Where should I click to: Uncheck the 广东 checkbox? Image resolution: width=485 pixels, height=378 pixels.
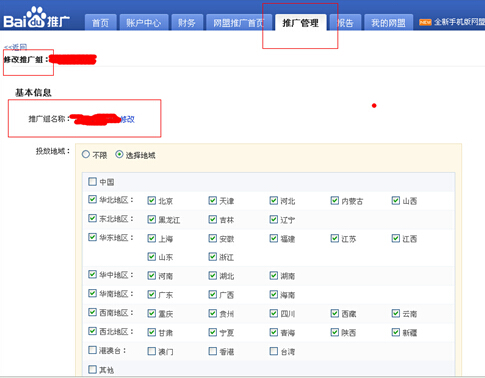pos(152,294)
